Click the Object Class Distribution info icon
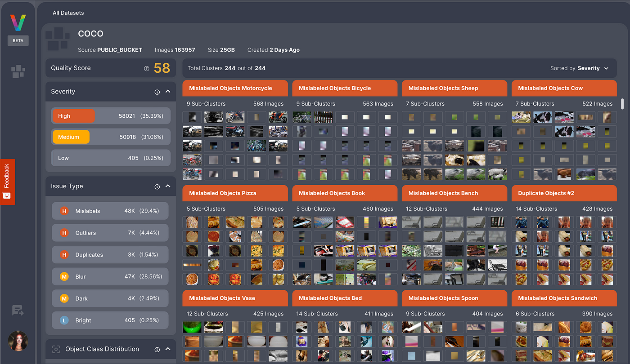 point(157,349)
